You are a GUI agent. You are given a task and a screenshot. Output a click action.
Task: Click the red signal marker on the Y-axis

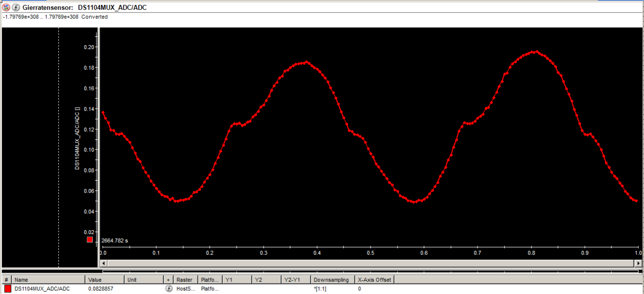[x=90, y=239]
